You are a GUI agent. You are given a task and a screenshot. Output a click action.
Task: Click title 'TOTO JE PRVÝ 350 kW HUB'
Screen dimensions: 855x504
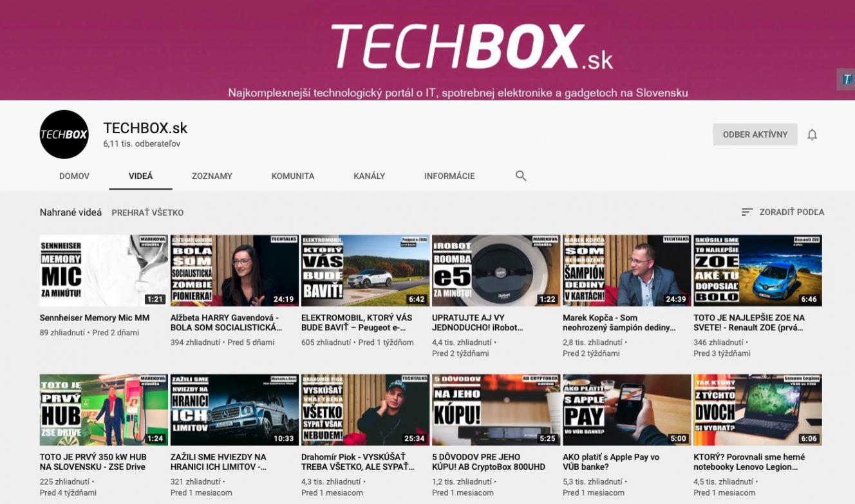[x=93, y=462]
